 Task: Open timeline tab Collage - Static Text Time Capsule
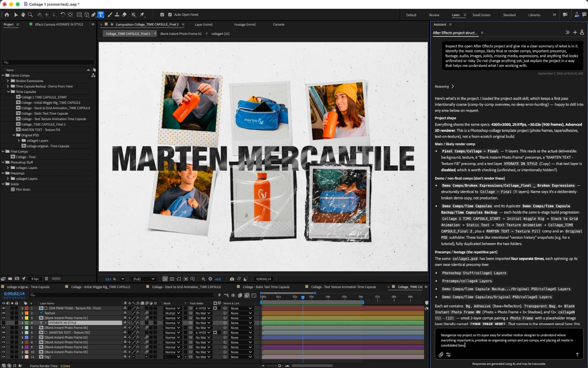(266, 287)
